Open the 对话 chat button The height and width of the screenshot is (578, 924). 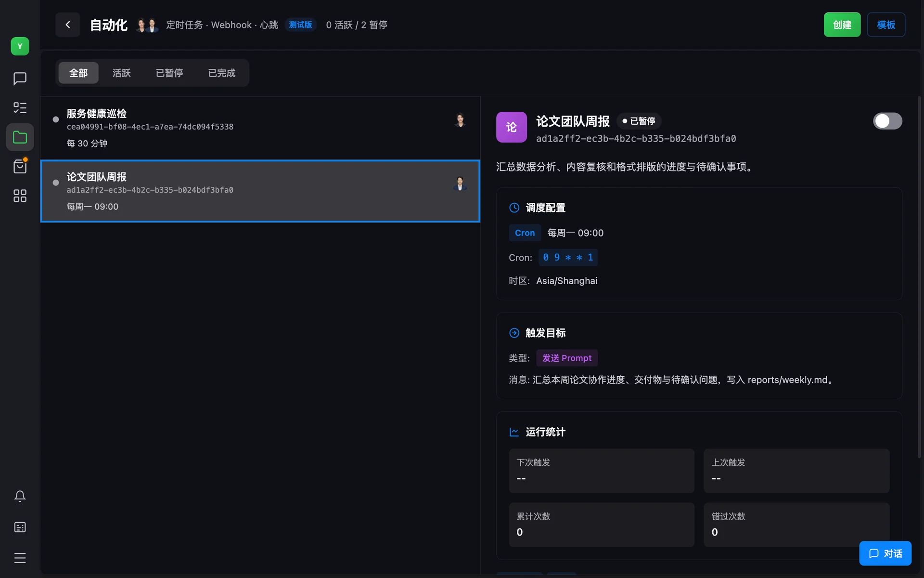(x=885, y=553)
